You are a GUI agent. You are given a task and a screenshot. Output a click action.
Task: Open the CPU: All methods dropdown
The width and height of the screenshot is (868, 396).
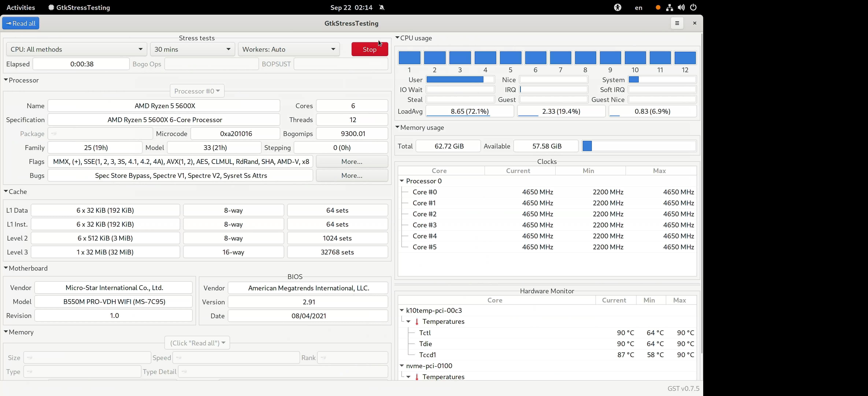point(76,49)
